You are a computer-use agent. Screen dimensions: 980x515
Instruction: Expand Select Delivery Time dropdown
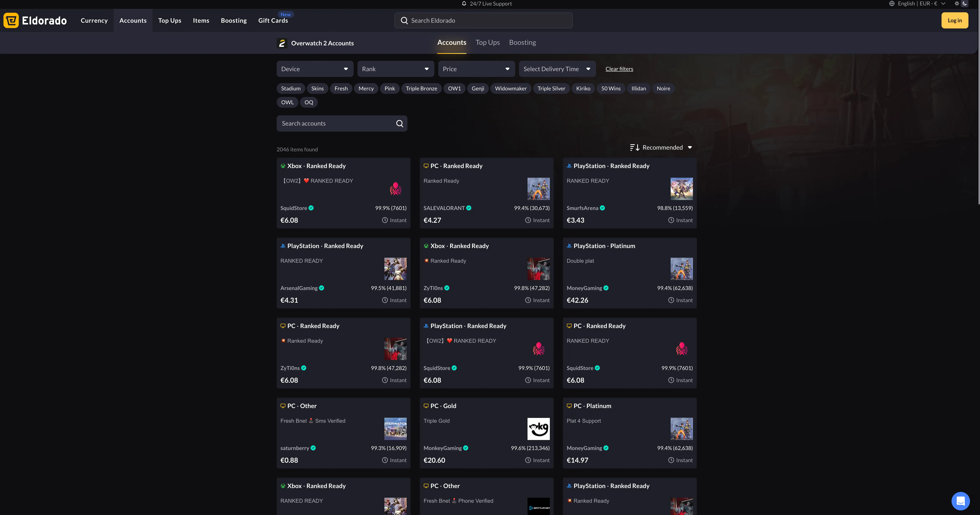(557, 69)
